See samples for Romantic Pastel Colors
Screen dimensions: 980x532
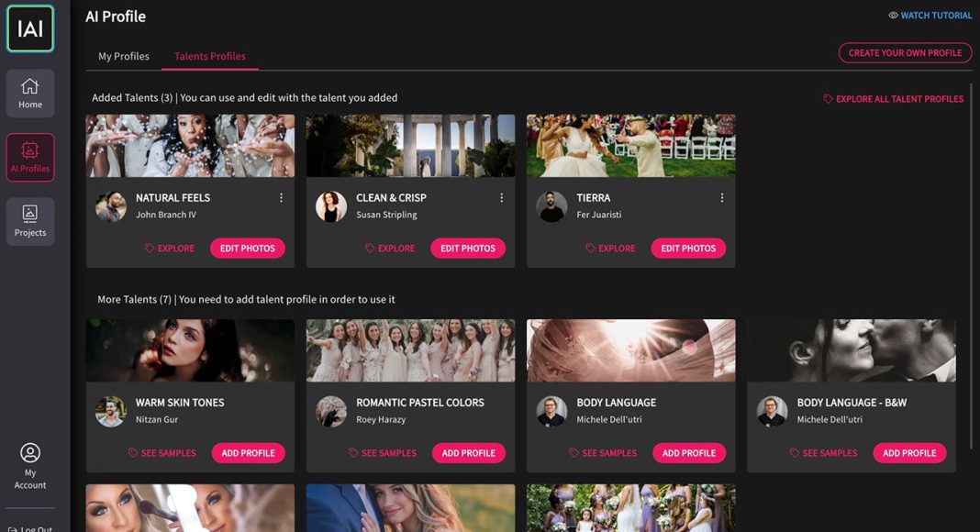(383, 453)
